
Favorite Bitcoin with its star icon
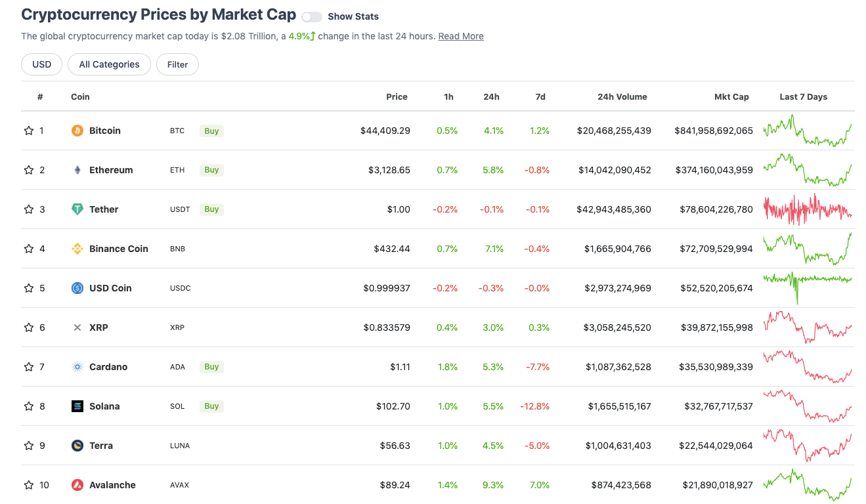[x=29, y=131]
